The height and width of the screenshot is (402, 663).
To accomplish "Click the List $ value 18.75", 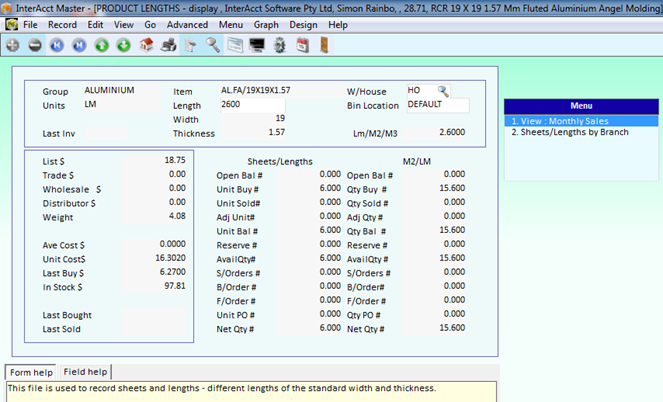I will click(x=175, y=160).
